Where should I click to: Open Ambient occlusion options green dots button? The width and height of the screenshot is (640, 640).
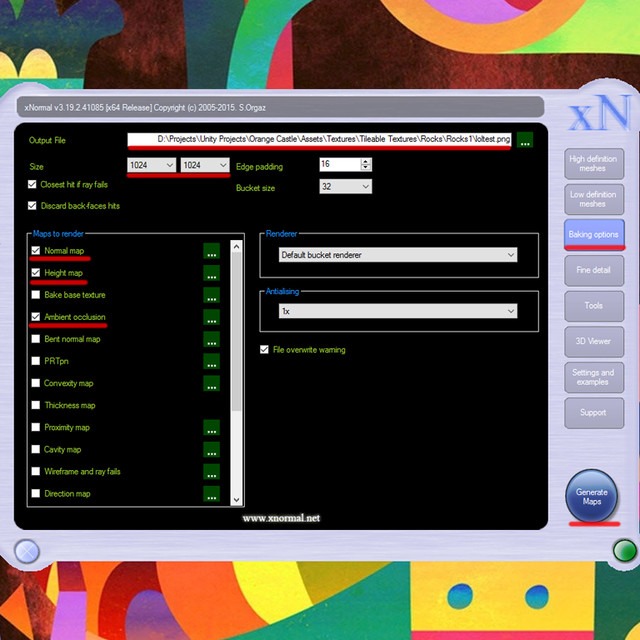pos(211,317)
